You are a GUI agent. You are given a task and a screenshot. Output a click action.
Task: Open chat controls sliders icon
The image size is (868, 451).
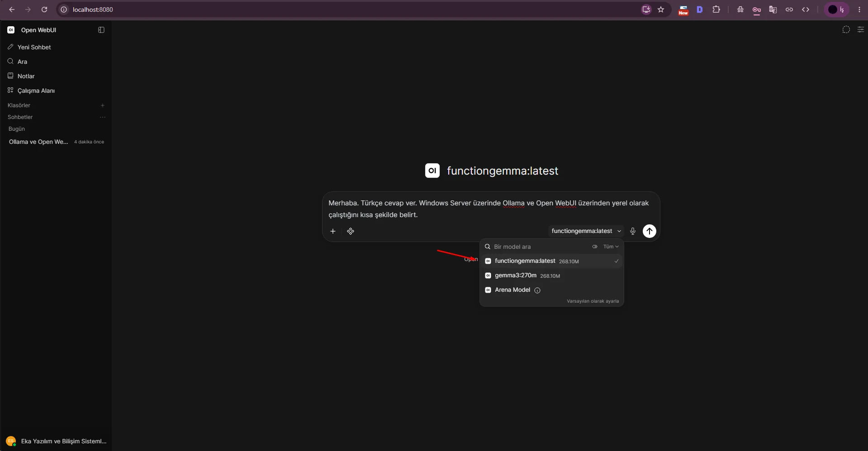(860, 30)
